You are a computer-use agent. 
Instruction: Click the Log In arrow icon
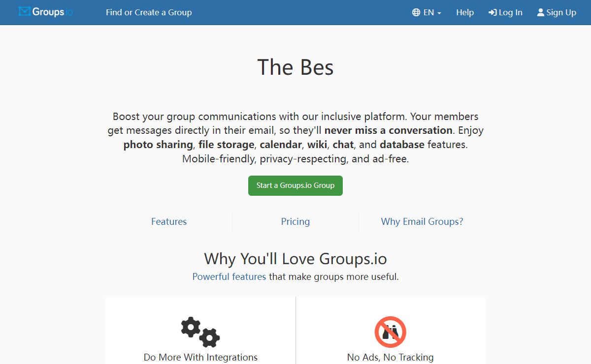(492, 13)
